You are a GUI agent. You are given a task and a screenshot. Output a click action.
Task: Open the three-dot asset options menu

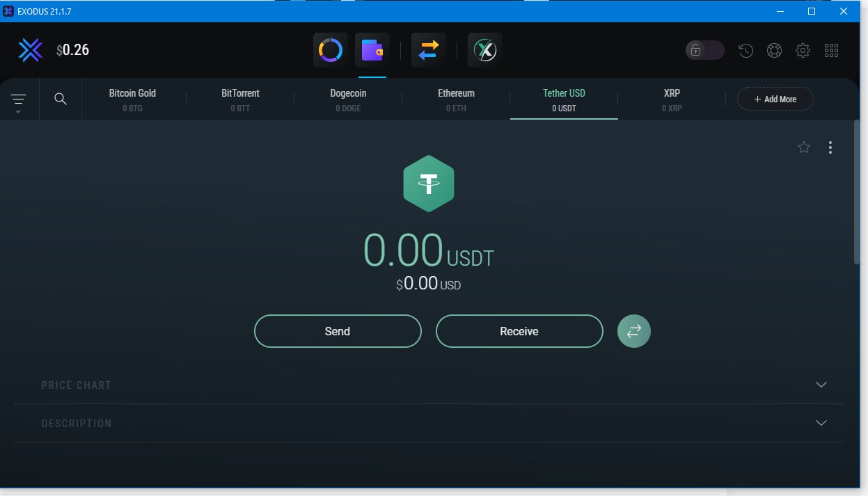coord(830,147)
